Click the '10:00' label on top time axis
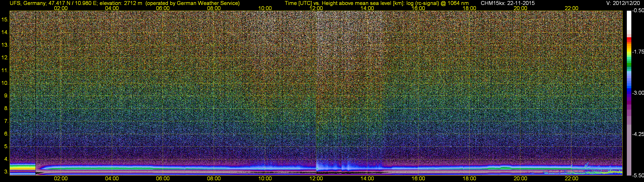Image resolution: width=644 pixels, height=182 pixels. click(x=265, y=8)
